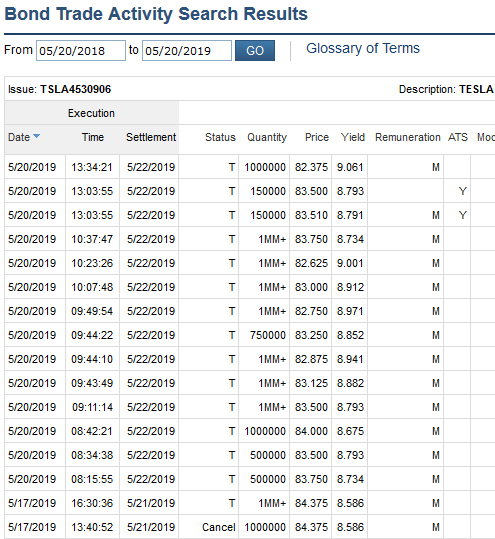Select the 13:34:21 trade row

(x=250, y=167)
